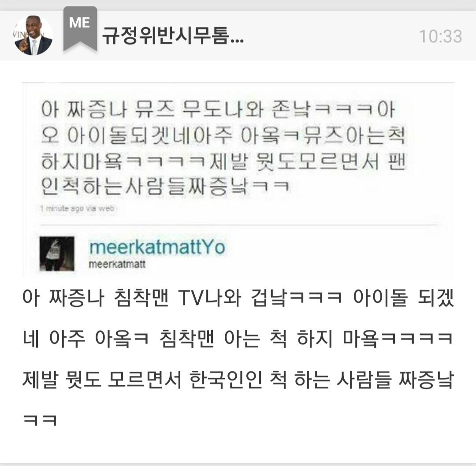Tap the gray ME bookmark badge
The height and width of the screenshot is (466, 476).
tap(80, 29)
